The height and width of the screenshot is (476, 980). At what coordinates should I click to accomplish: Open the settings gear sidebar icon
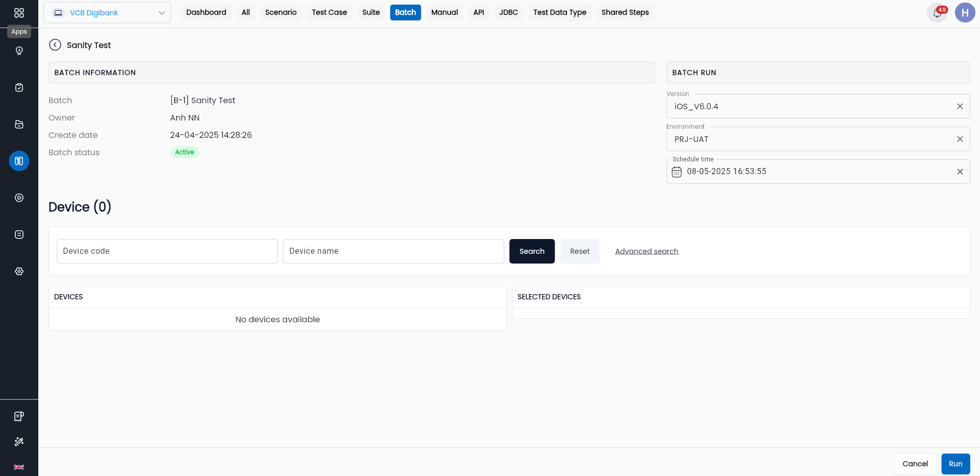(x=19, y=271)
